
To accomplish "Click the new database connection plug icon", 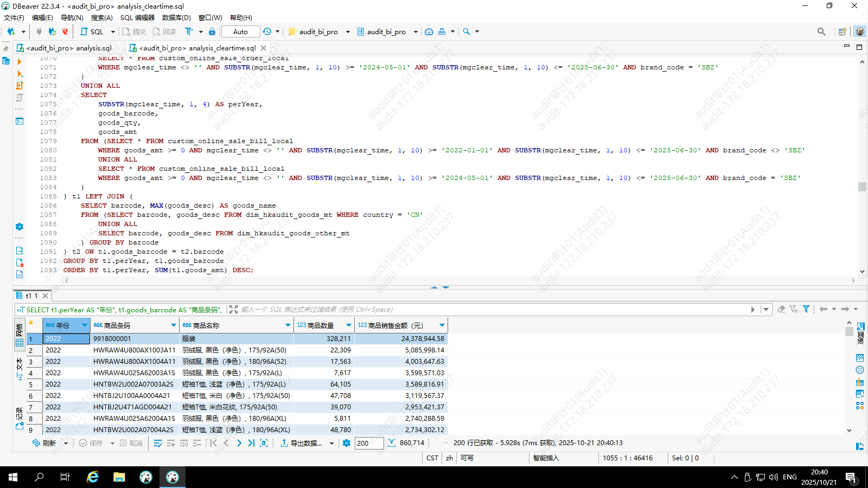I will click(x=11, y=31).
